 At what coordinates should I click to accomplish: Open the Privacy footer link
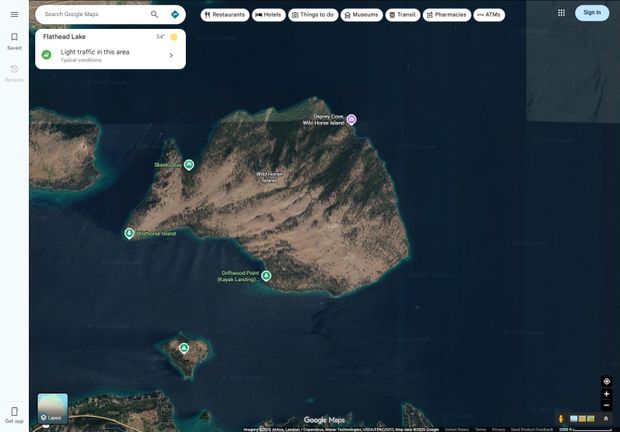[x=499, y=429]
